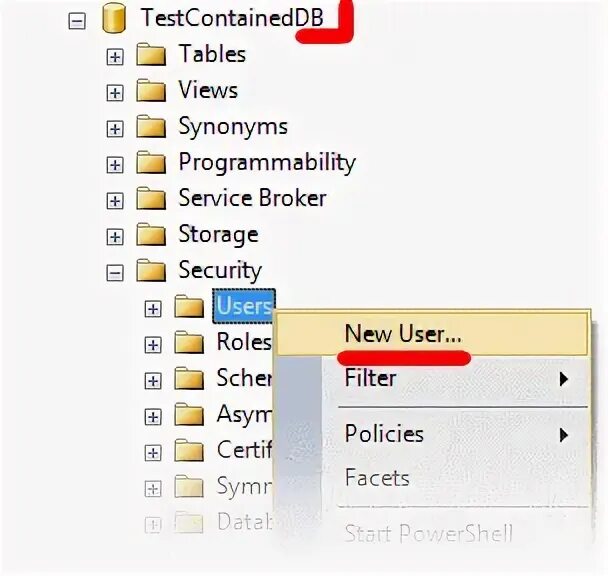Viewport: 608px width, 576px height.
Task: Expand the Tables node
Action: [115, 57]
